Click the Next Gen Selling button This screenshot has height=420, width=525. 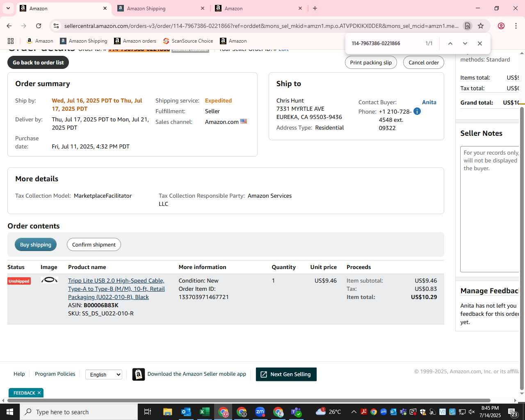(x=286, y=374)
